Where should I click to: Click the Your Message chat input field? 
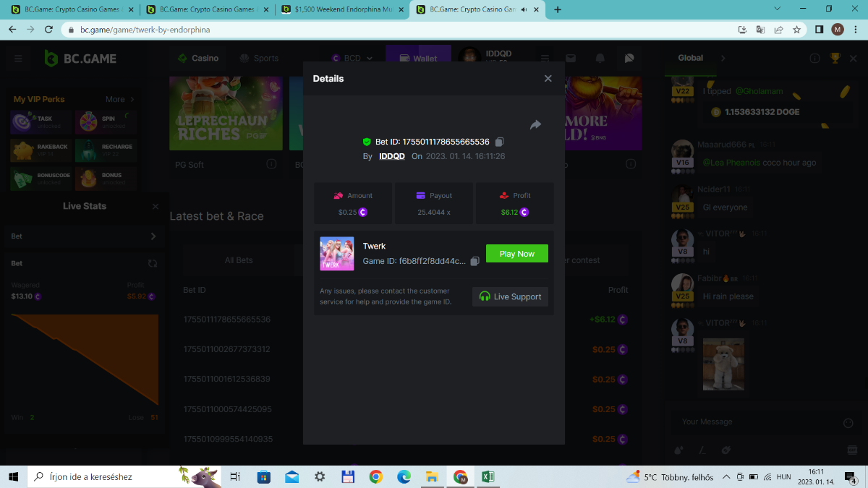click(x=756, y=422)
